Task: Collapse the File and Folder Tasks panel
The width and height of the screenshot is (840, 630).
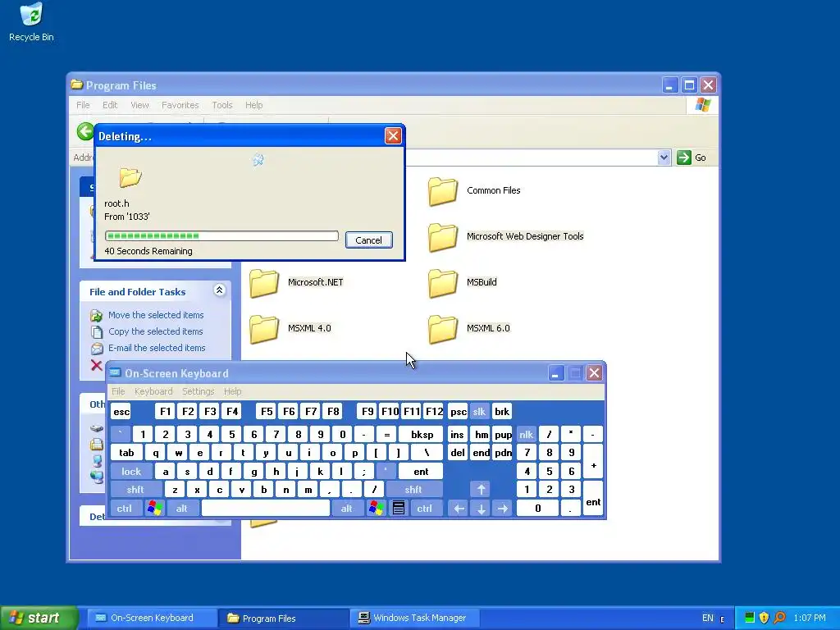Action: (x=219, y=290)
